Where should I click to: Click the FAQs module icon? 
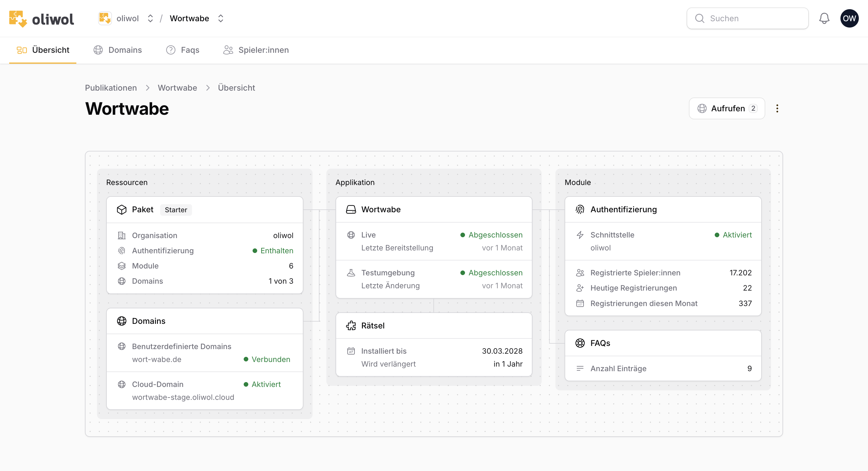580,343
